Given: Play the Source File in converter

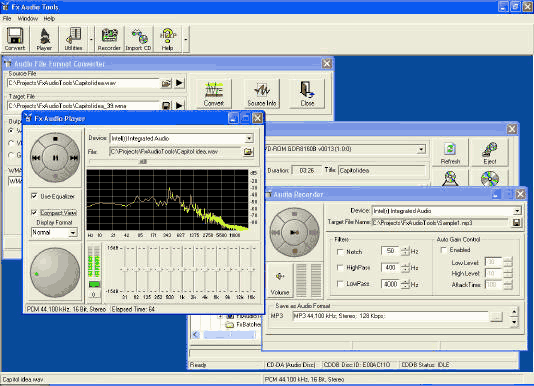Looking at the screenshot, I should coord(179,83).
